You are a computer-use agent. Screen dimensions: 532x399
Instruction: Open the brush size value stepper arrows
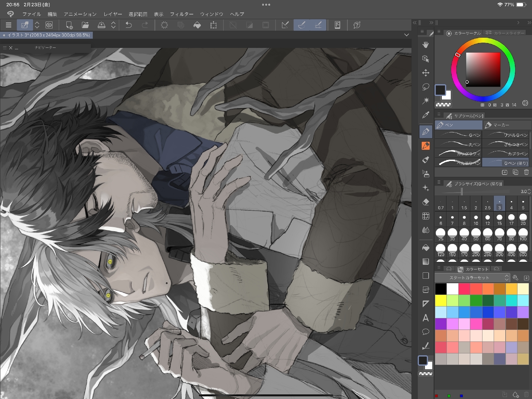(529, 191)
